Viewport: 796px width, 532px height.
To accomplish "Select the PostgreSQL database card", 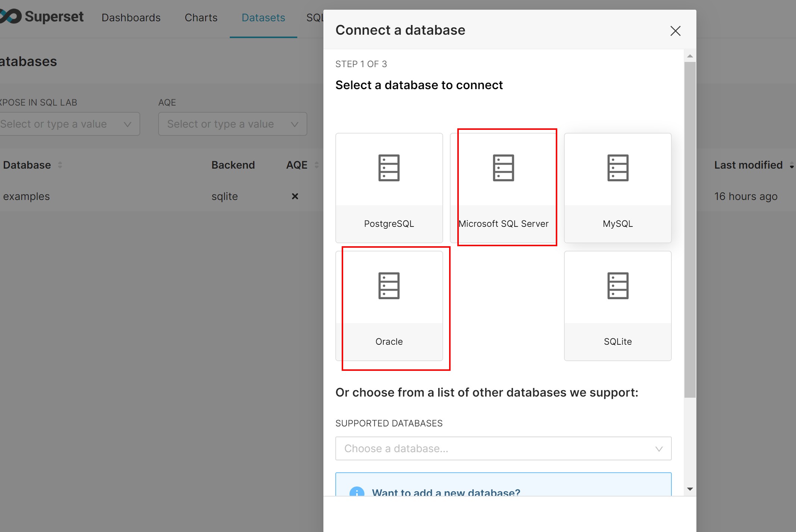I will [x=389, y=188].
